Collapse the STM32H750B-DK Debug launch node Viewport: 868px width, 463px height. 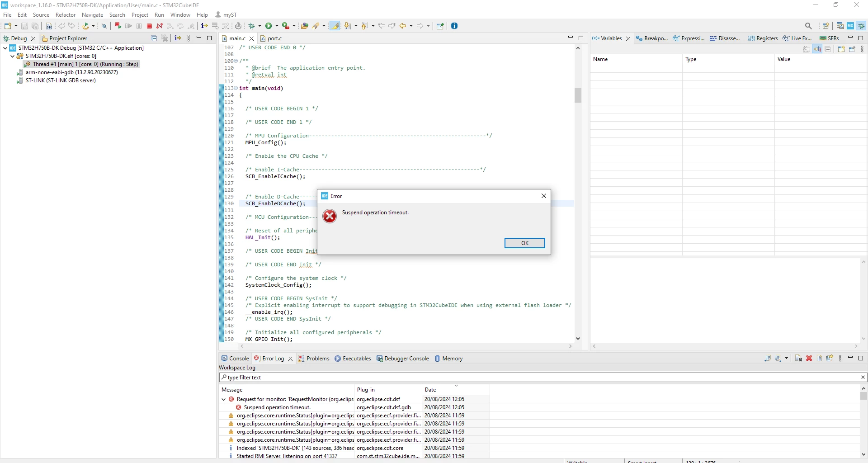coord(5,48)
